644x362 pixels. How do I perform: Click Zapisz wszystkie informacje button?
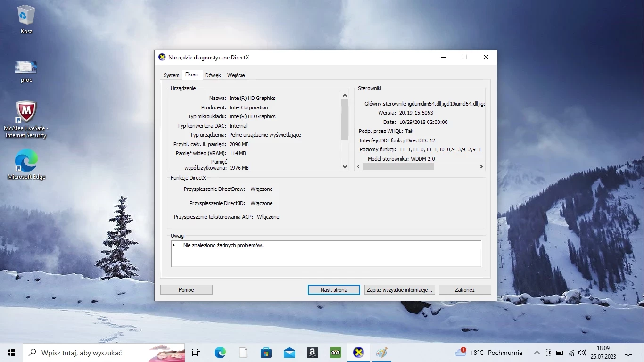399,290
